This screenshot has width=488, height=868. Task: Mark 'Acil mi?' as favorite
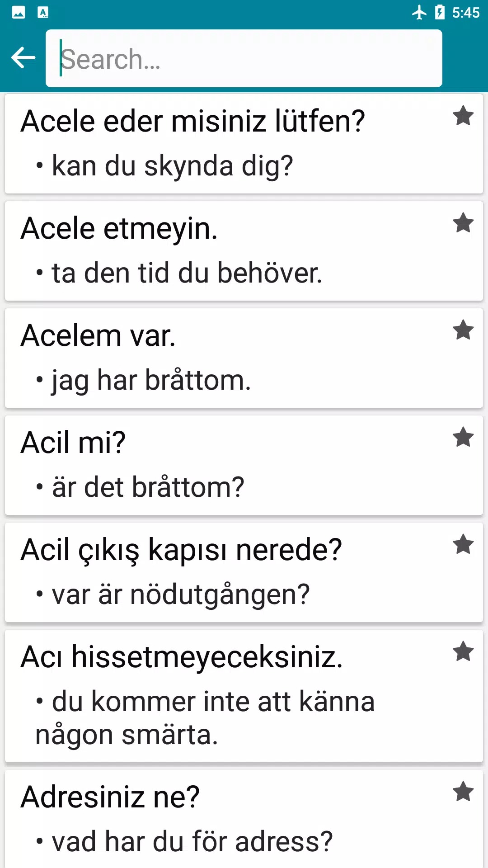tap(463, 438)
